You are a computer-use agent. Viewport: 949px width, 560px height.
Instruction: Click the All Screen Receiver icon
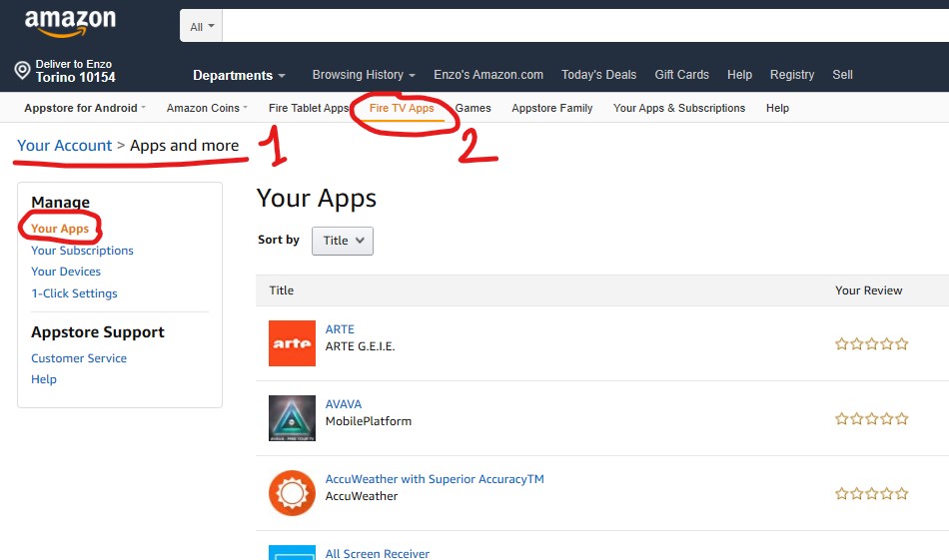click(292, 552)
